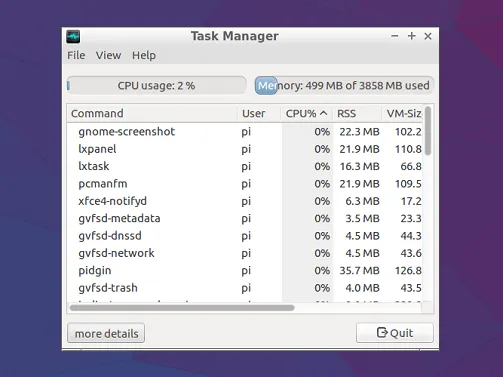Click the 6.3 MB RSS value
Image resolution: width=503 pixels, height=377 pixels.
(362, 201)
